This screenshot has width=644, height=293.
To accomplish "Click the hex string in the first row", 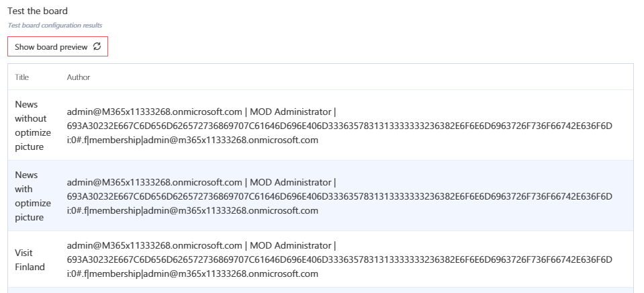I will 339,126.
